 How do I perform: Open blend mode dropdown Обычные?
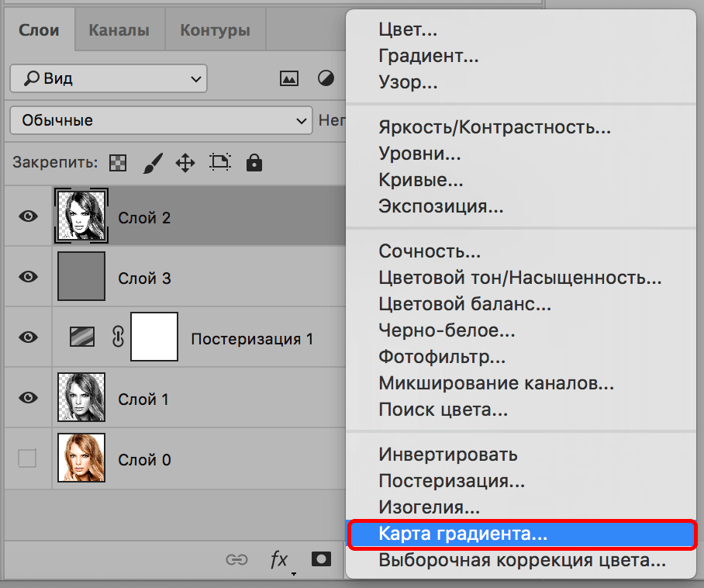(160, 120)
